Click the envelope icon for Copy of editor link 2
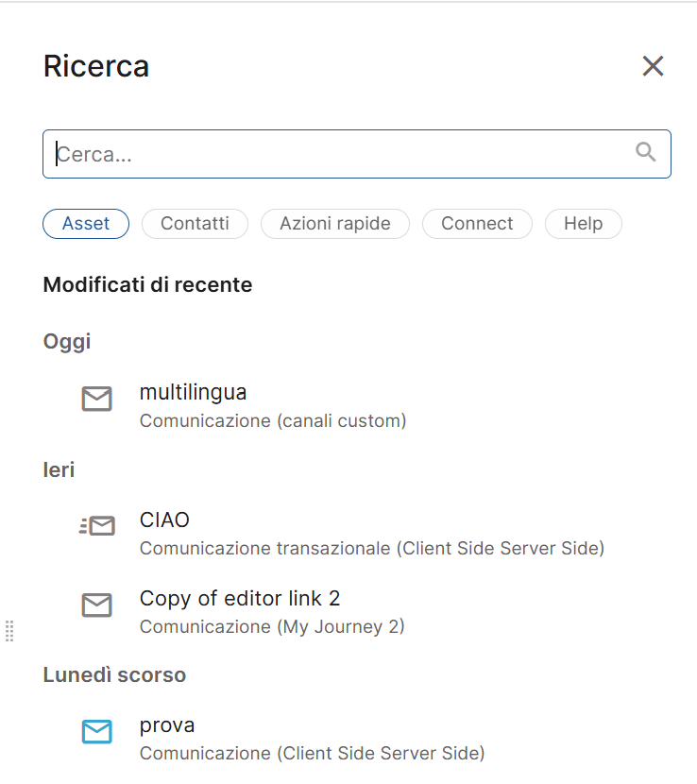Screen dimensions: 697x784 (x=96, y=605)
